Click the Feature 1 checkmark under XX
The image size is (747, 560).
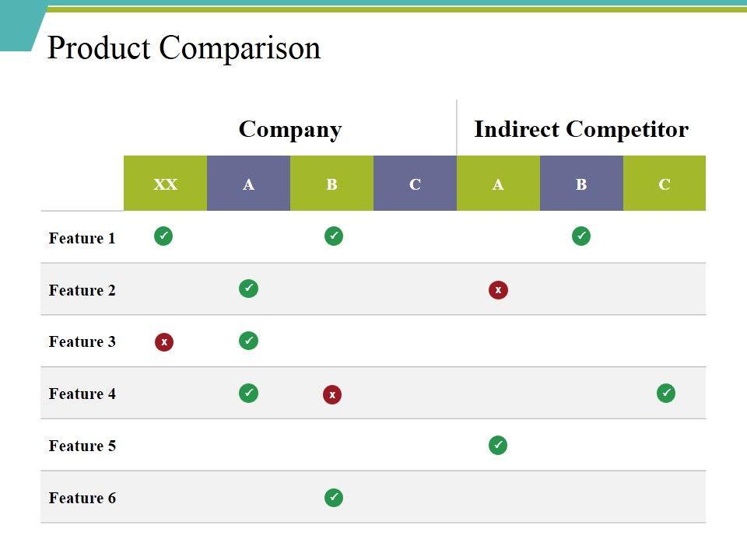coord(163,236)
